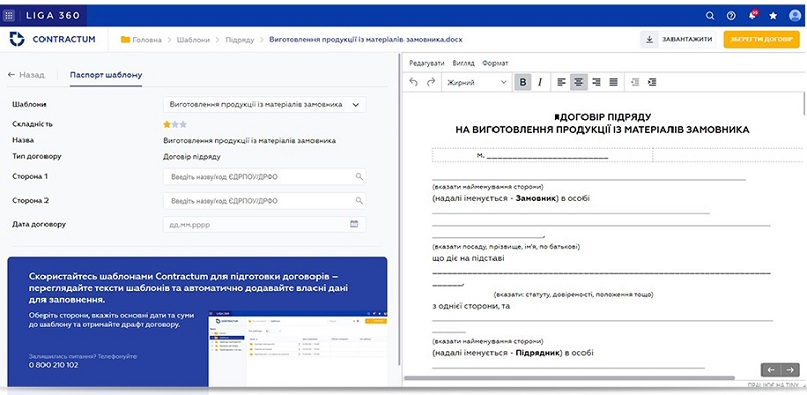Align text left
The width and height of the screenshot is (807, 395).
click(x=562, y=82)
